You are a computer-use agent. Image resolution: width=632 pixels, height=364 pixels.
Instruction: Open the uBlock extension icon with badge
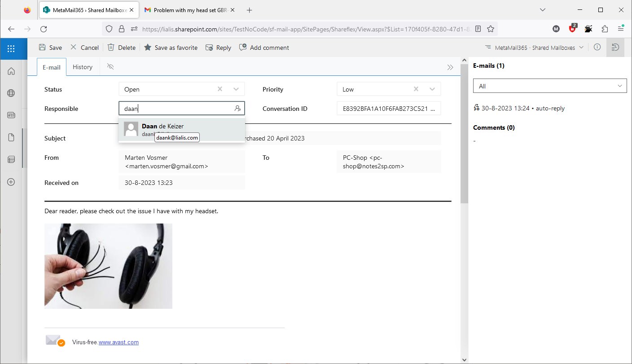[572, 28]
